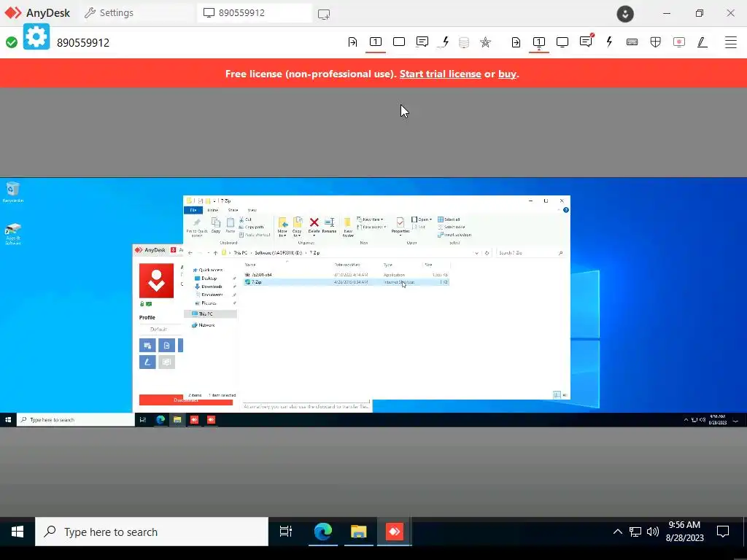This screenshot has height=560, width=747.
Task: Click the up arrow in remote Explorer navigation
Action: pyautogui.click(x=215, y=253)
